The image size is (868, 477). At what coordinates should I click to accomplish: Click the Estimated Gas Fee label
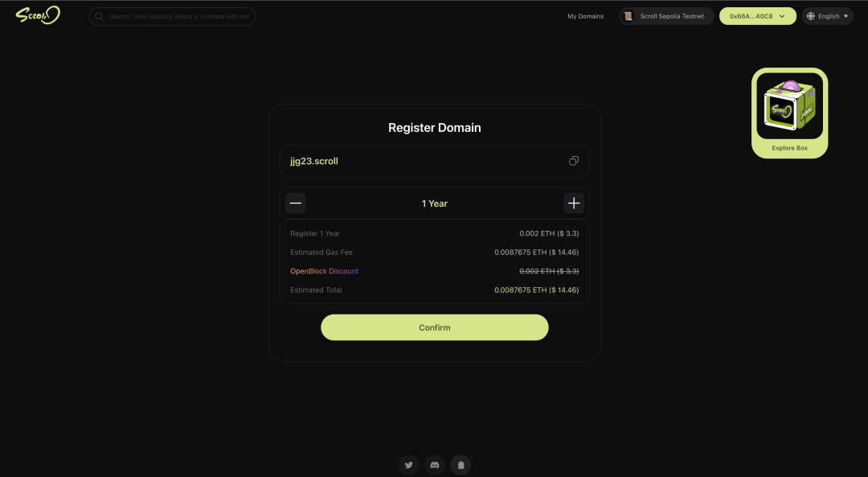click(x=321, y=252)
